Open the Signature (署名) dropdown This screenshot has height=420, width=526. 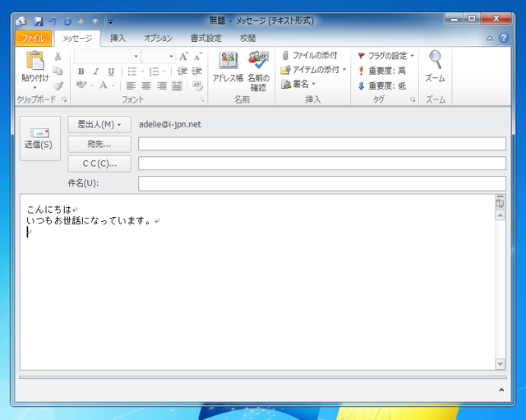[x=298, y=84]
